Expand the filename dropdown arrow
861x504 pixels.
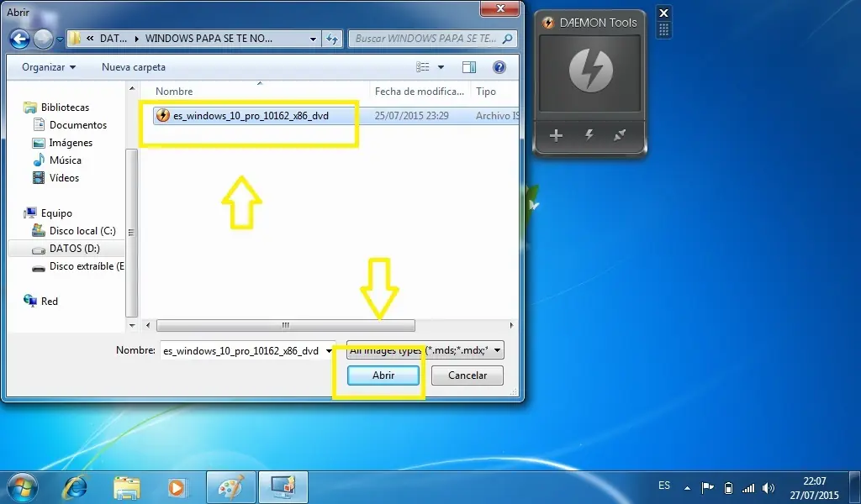click(330, 350)
